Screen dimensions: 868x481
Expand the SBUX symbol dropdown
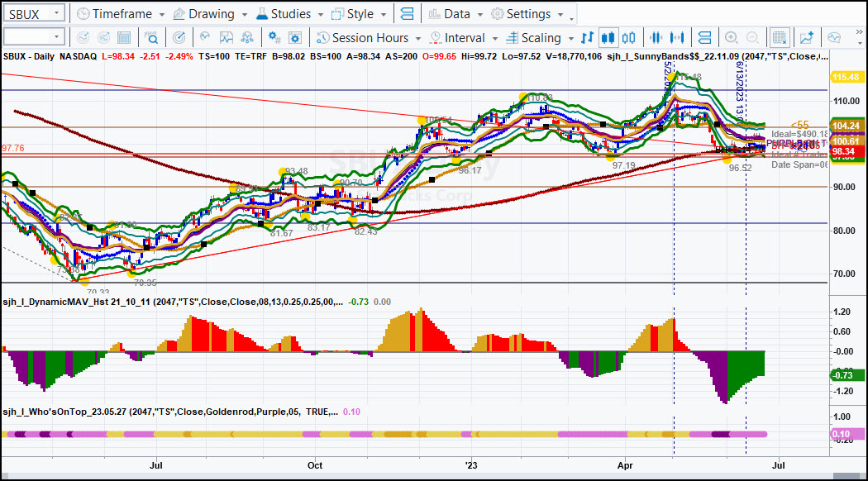pos(56,13)
